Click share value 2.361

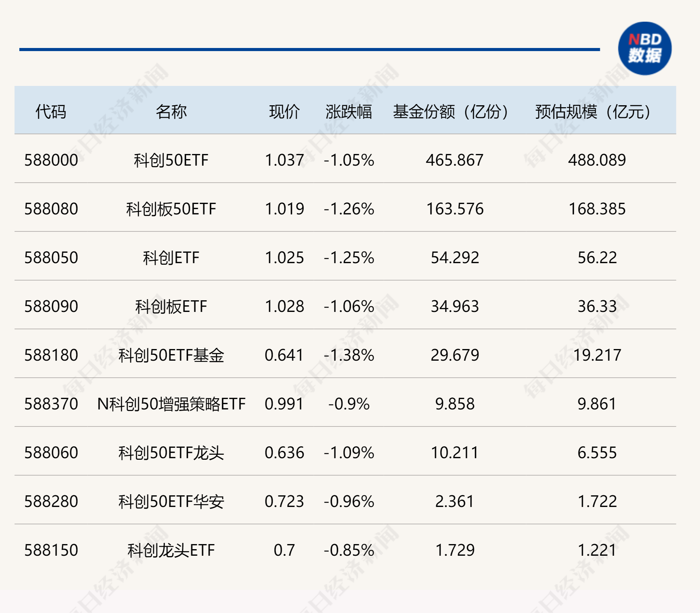coord(454,502)
